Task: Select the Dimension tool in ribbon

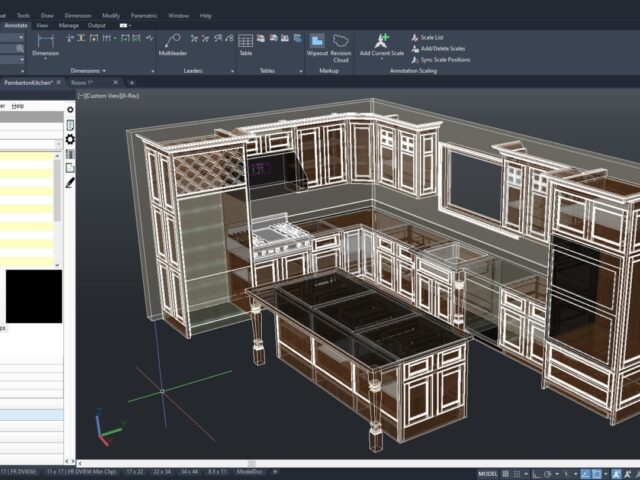Action: 45,42
